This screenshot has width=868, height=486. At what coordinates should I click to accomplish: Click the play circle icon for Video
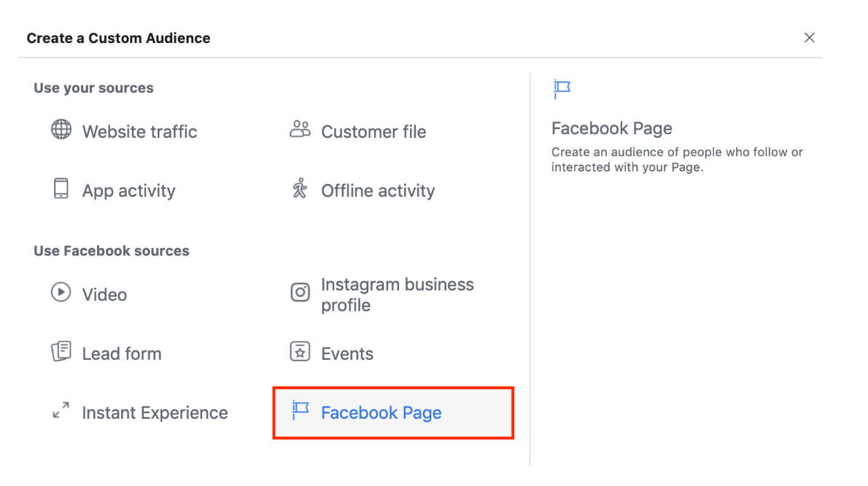[x=61, y=293]
